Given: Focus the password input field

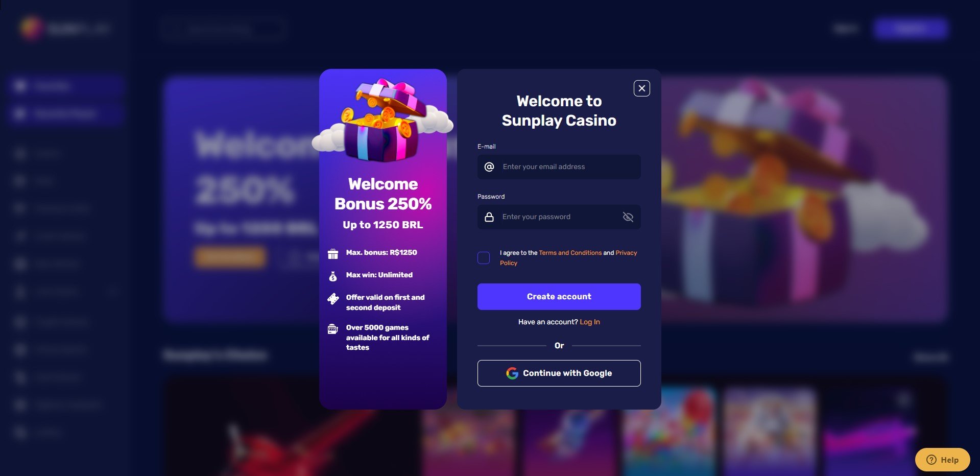Looking at the screenshot, I should click(559, 217).
